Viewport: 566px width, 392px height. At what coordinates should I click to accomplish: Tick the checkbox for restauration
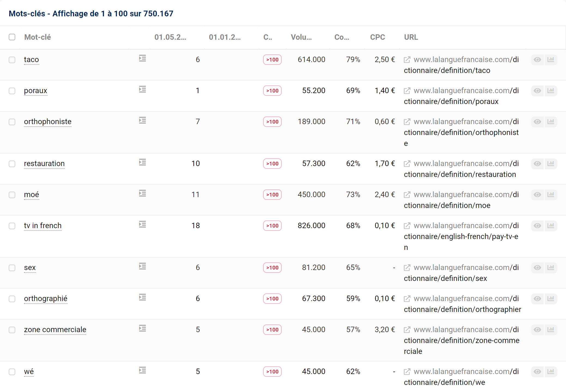click(12, 164)
